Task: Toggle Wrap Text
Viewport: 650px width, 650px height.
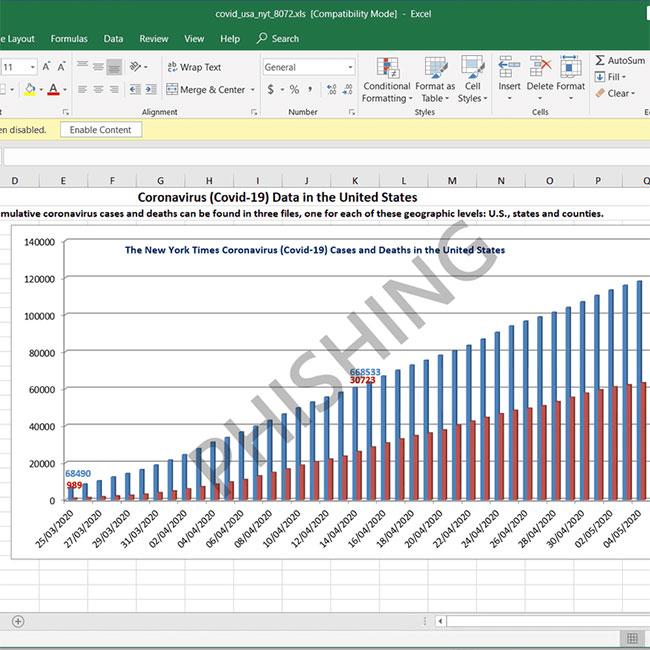Action: pyautogui.click(x=194, y=67)
